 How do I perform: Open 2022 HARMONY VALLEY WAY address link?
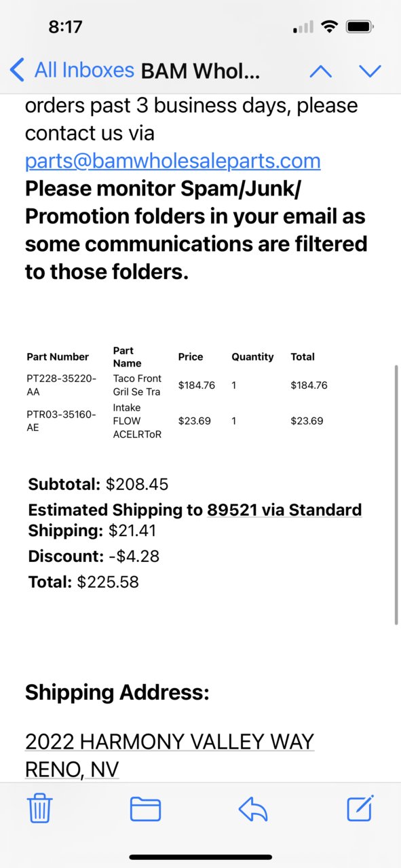[170, 742]
